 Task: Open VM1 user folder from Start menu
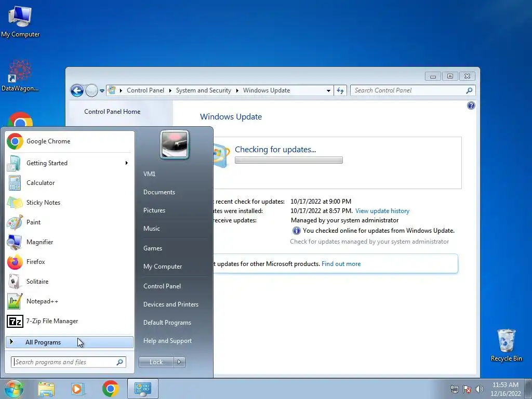[149, 174]
